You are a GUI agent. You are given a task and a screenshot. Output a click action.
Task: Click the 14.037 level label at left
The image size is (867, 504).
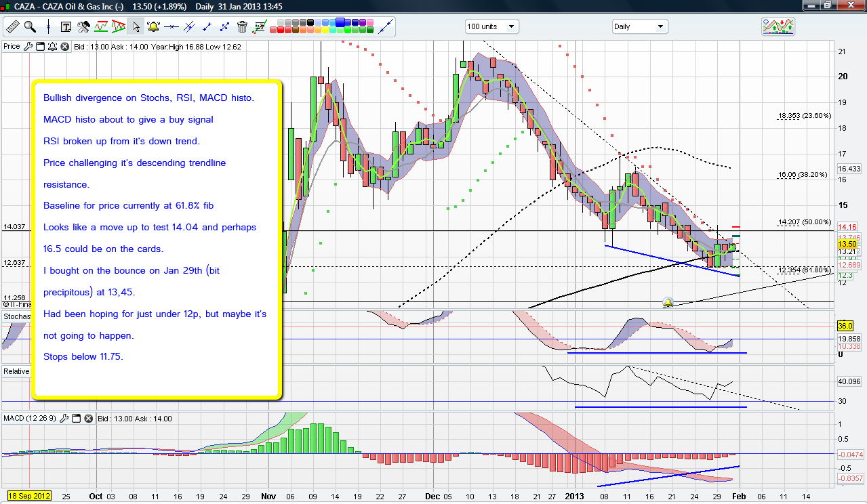tap(14, 228)
